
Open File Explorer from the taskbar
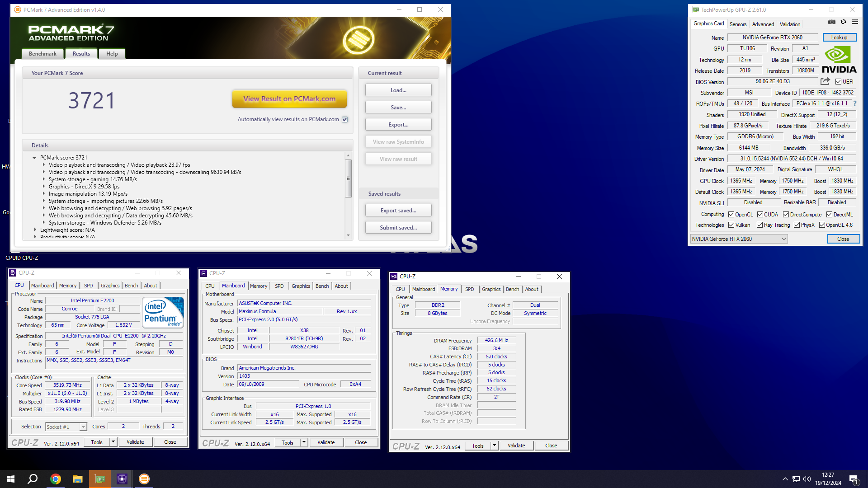78,479
